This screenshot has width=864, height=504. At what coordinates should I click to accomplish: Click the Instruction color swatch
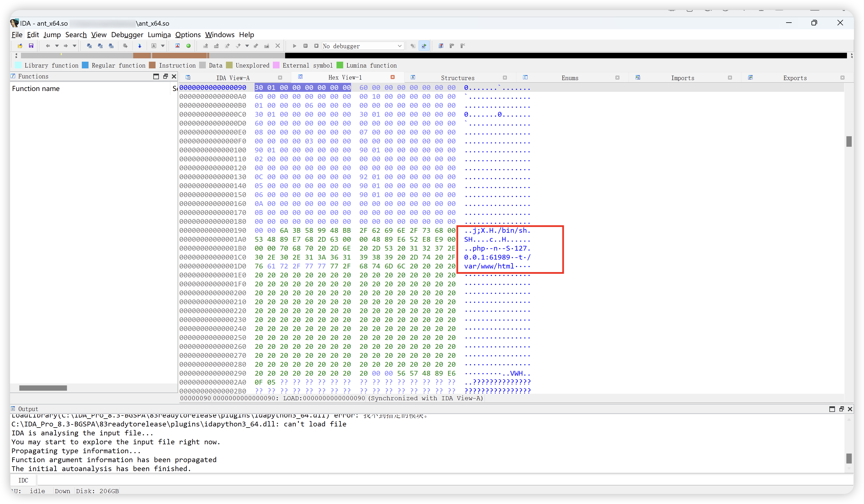pos(152,65)
